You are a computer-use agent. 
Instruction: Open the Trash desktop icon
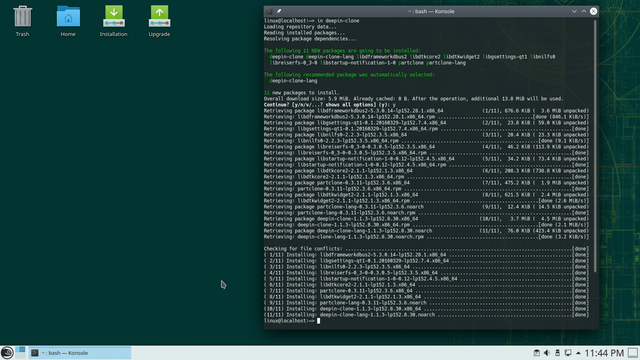22,21
